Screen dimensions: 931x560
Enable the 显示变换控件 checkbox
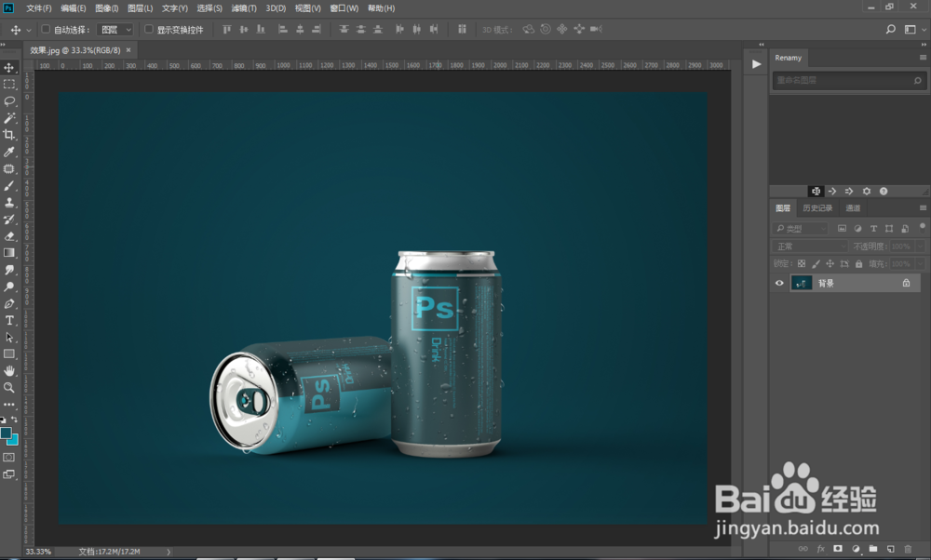pyautogui.click(x=149, y=29)
